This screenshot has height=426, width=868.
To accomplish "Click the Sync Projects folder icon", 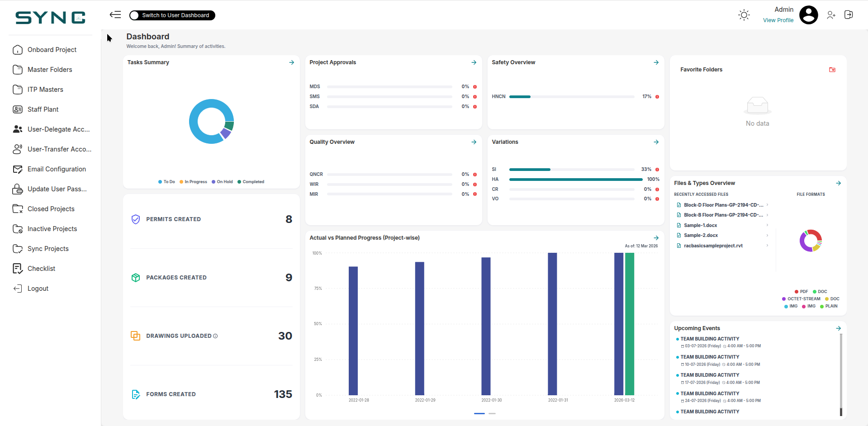I will (18, 249).
